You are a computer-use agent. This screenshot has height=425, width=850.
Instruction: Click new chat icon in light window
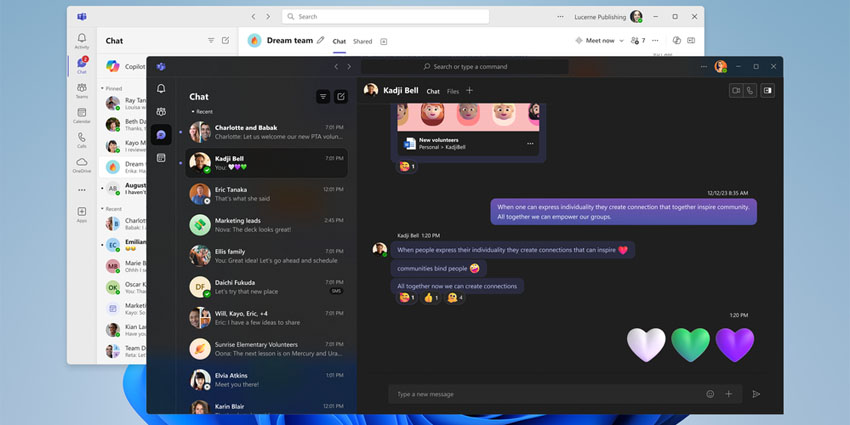(x=226, y=41)
